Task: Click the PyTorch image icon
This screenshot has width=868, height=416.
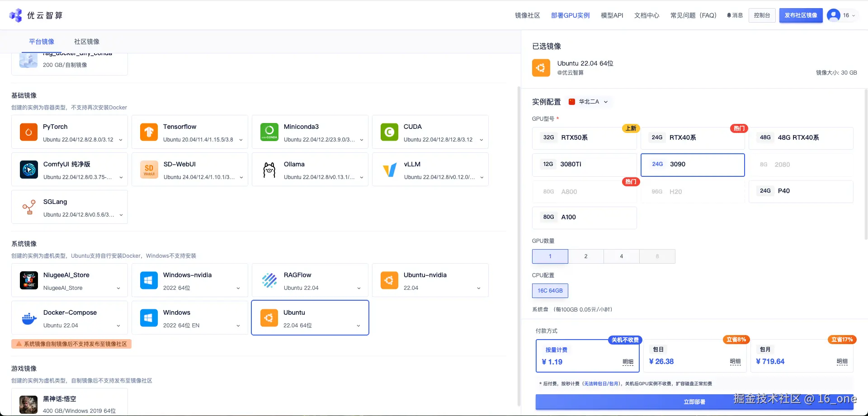Action: [x=28, y=132]
